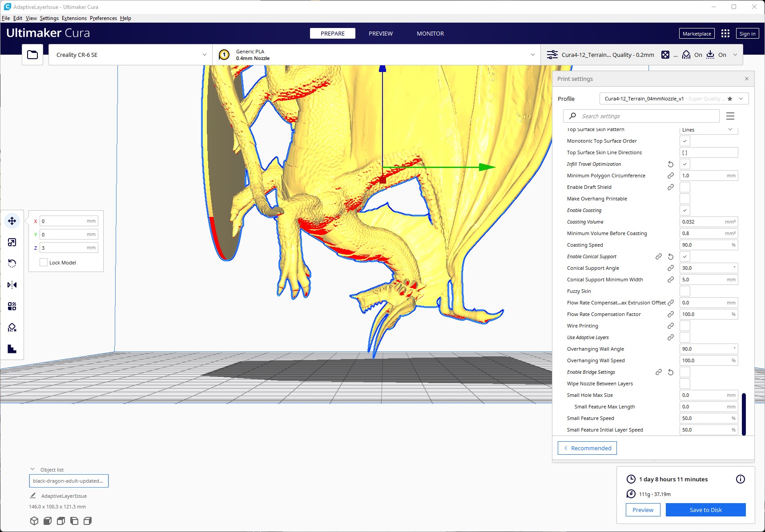The width and height of the screenshot is (765, 532).
Task: Open the Extensions menu
Action: pos(74,18)
